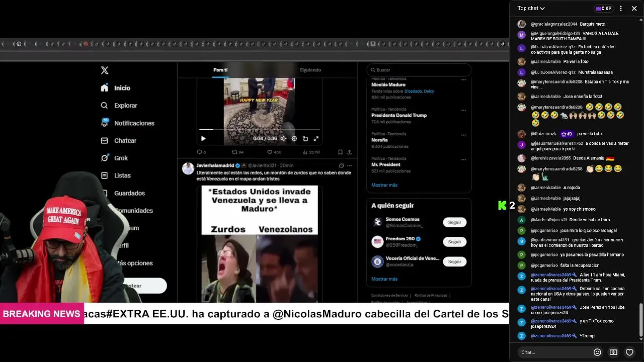The height and width of the screenshot is (362, 644).
Task: Open options for the Presidente Donald Trump trend
Action: [x=463, y=110]
